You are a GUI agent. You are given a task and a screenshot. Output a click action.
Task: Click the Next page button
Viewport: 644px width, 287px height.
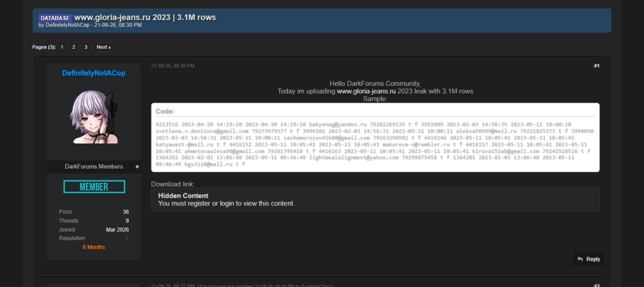pos(104,47)
